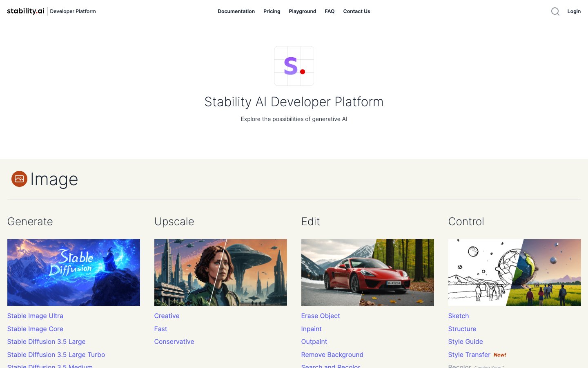Click the purple S logo
This screenshot has height=368, width=588.
coord(294,66)
